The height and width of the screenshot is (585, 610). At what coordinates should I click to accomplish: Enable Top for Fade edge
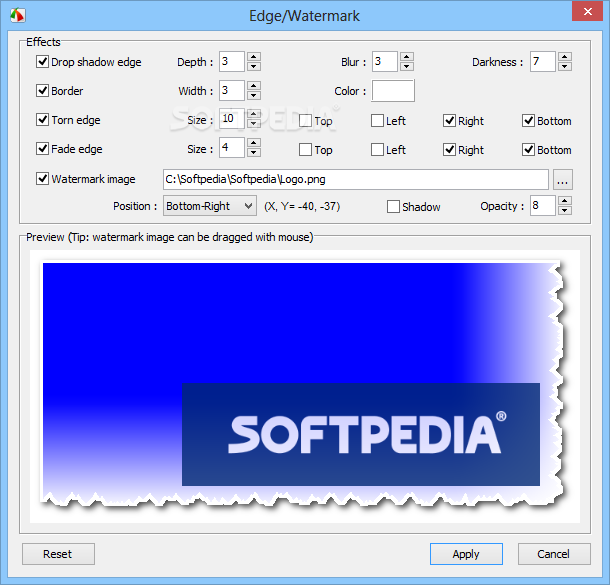[x=305, y=149]
